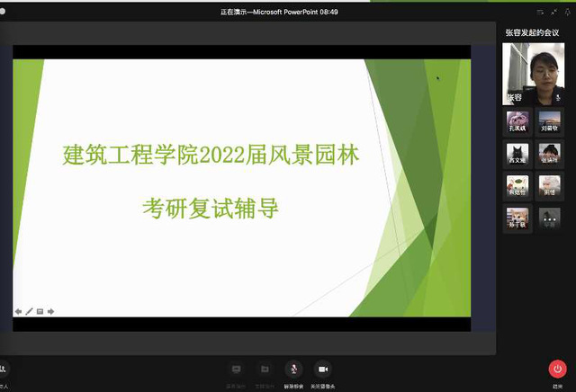
Task: Select participant tile below 西文斌
Action: point(517,186)
